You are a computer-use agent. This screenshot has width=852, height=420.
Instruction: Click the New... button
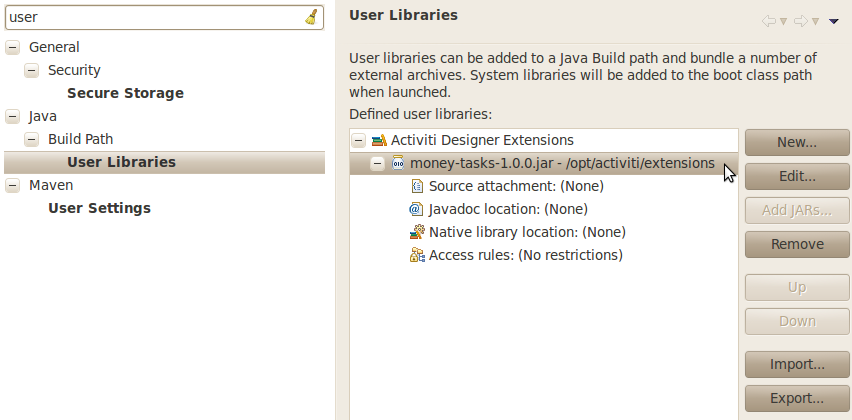pyautogui.click(x=797, y=142)
